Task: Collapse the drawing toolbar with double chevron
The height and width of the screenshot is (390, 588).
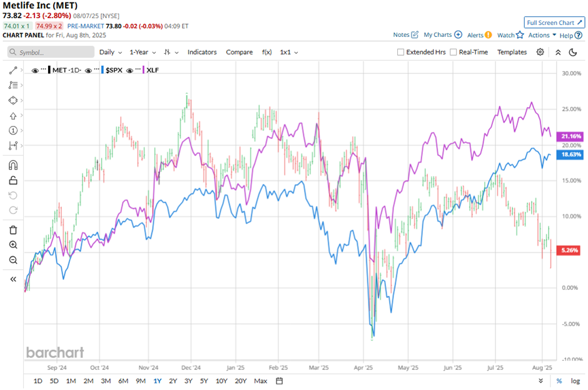Action: (x=13, y=279)
